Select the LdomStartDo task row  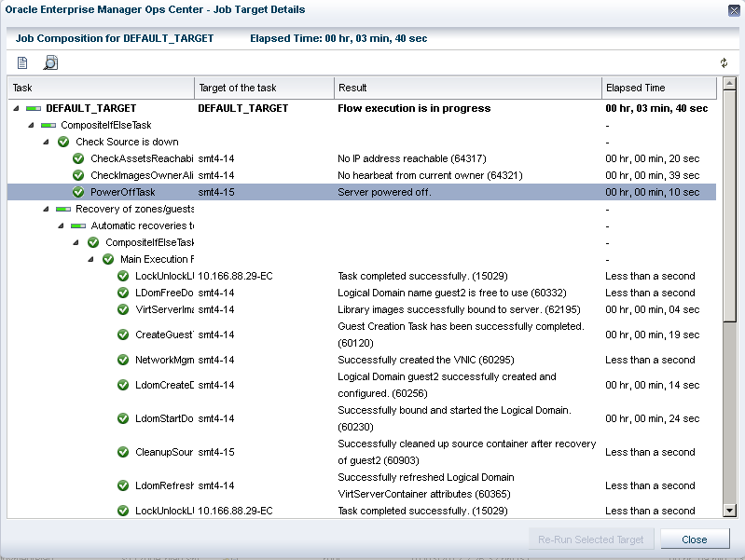coord(362,418)
